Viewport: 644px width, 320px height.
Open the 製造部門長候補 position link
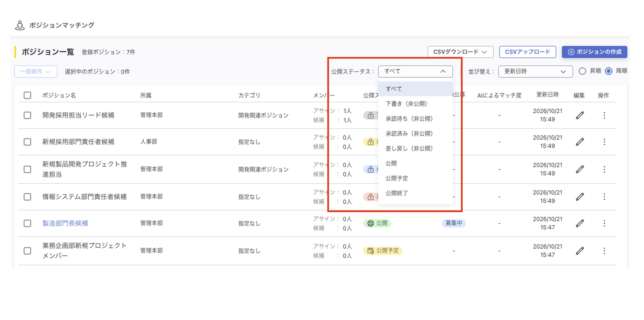(65, 223)
